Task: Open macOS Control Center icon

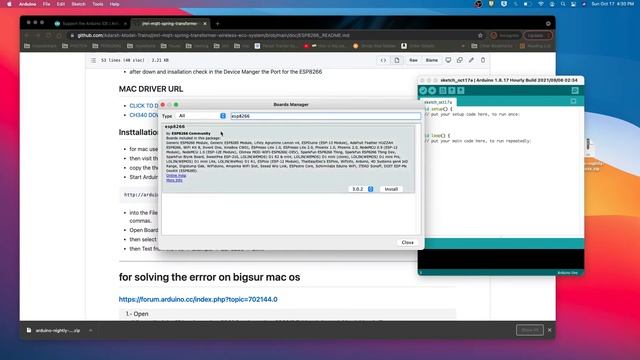Action: click(573, 4)
